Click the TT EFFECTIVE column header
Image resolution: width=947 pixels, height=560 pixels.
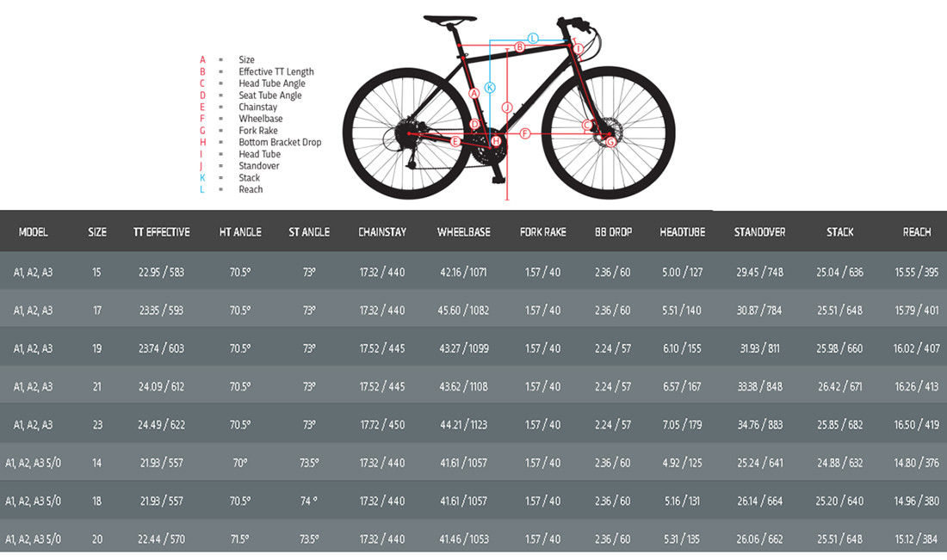click(x=162, y=232)
